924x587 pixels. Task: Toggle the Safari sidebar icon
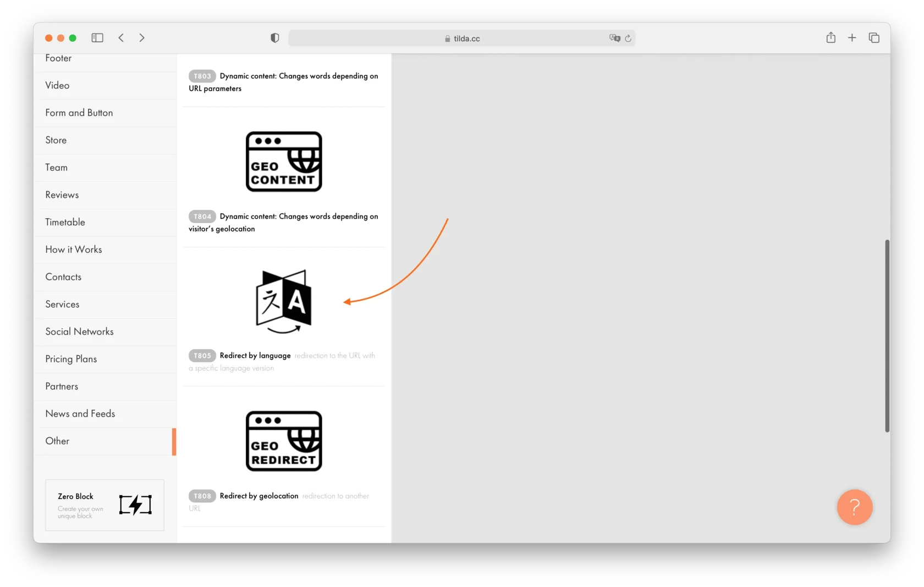(97, 38)
